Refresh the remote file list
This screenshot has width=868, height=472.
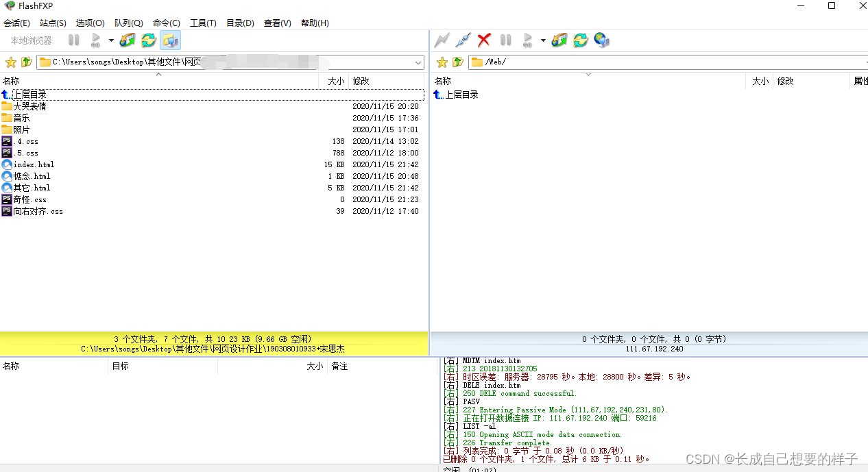click(x=581, y=40)
